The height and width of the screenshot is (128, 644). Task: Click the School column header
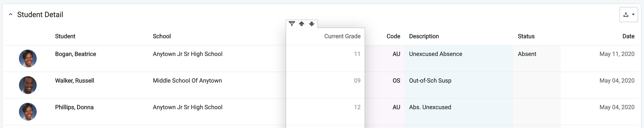(x=162, y=36)
